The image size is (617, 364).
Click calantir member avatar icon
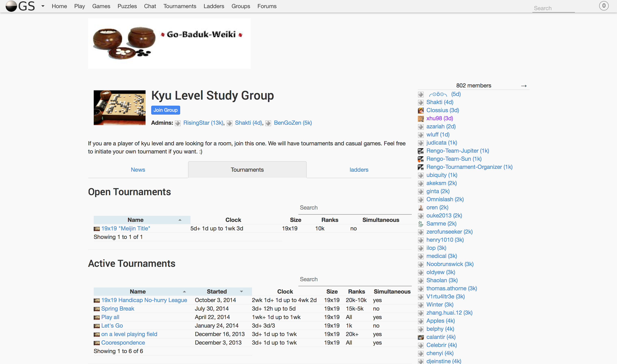click(421, 337)
